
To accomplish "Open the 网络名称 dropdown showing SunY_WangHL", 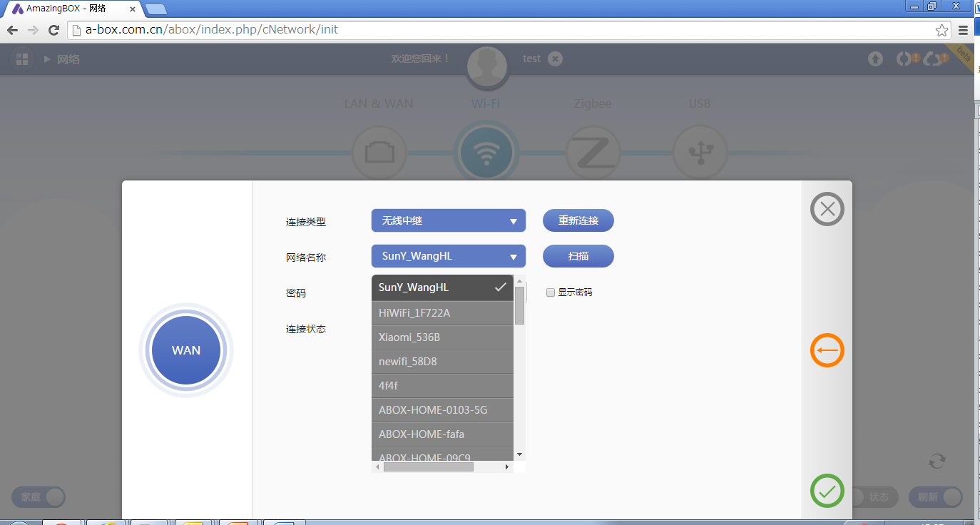I will tap(448, 257).
